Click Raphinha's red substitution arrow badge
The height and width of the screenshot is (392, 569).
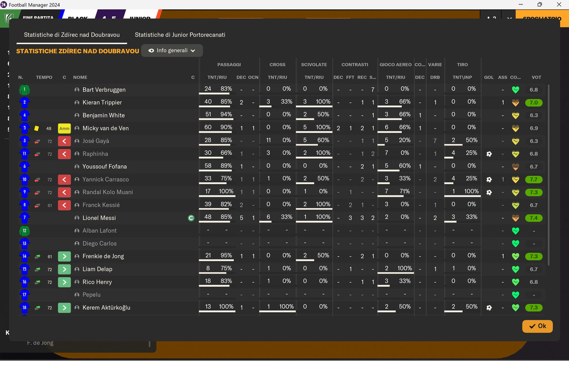64,154
